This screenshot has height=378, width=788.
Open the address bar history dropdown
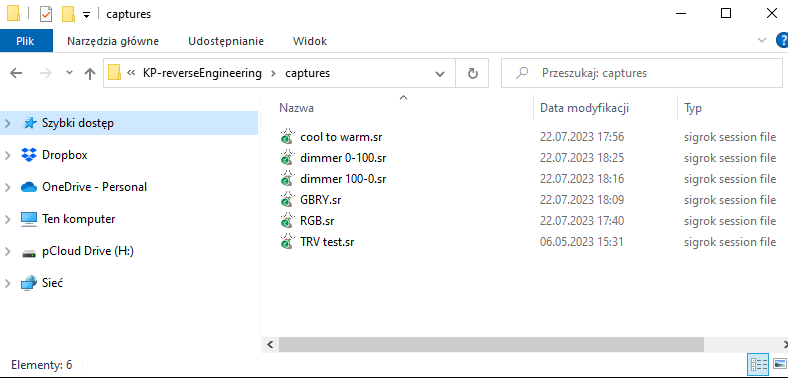point(440,73)
